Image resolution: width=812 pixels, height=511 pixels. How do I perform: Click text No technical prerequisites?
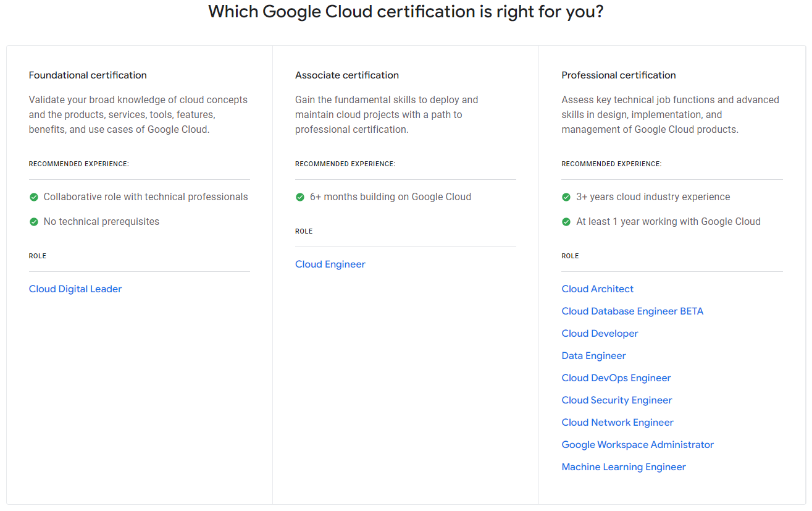pos(101,221)
